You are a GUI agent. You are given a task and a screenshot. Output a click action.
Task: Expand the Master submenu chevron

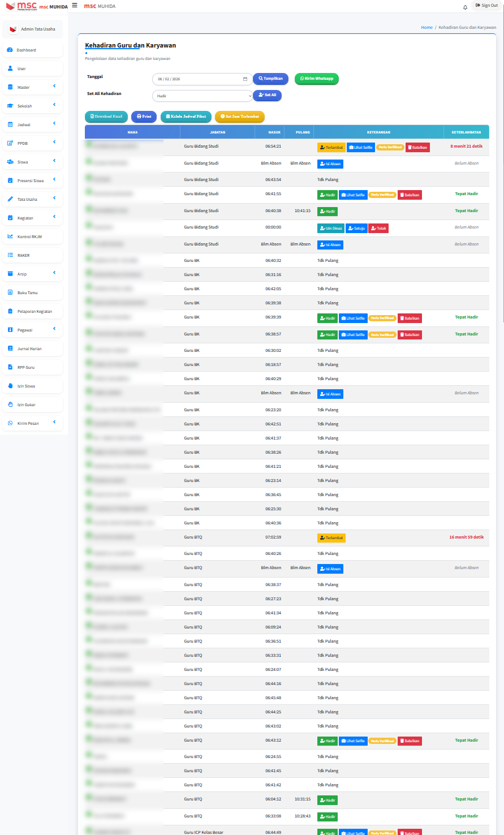(x=54, y=86)
